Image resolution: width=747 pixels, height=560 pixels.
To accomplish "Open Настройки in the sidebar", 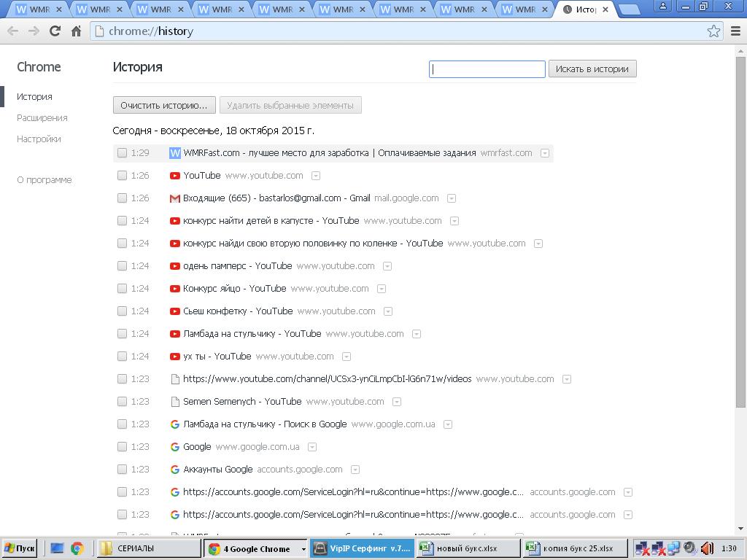I will [39, 139].
